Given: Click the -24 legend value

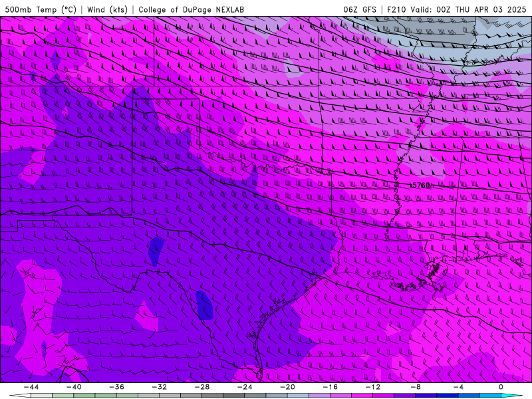Looking at the screenshot, I should point(245,387).
